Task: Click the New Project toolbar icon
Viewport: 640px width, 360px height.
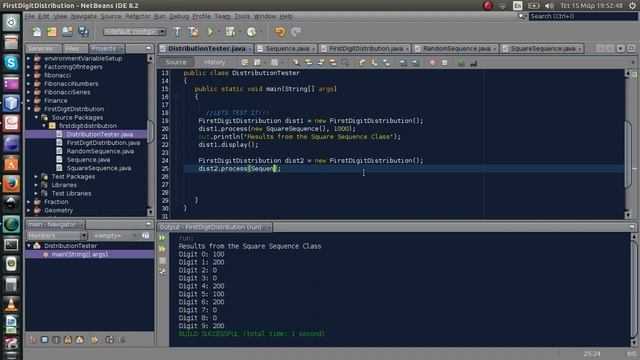Action: [x=52, y=32]
